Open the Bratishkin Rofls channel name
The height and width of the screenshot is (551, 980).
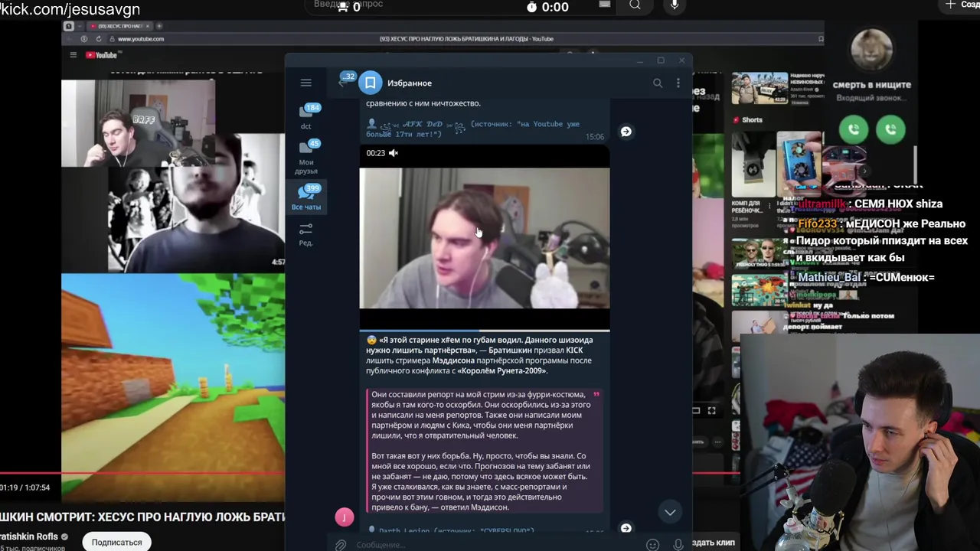tap(30, 536)
